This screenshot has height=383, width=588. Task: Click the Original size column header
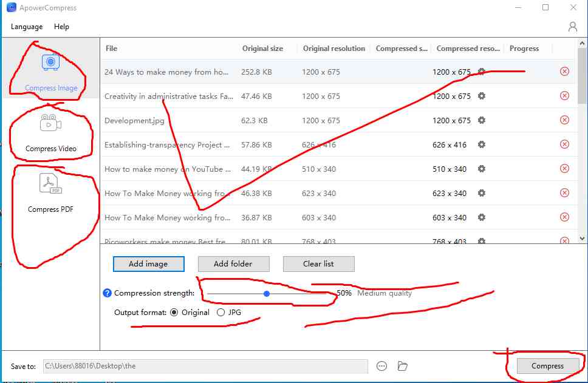click(262, 49)
